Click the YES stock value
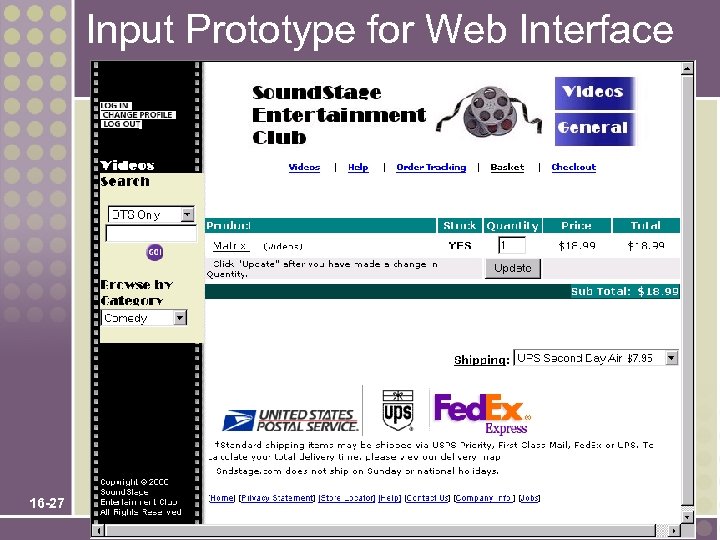Viewport: 720px width, 540px height. pos(460,246)
